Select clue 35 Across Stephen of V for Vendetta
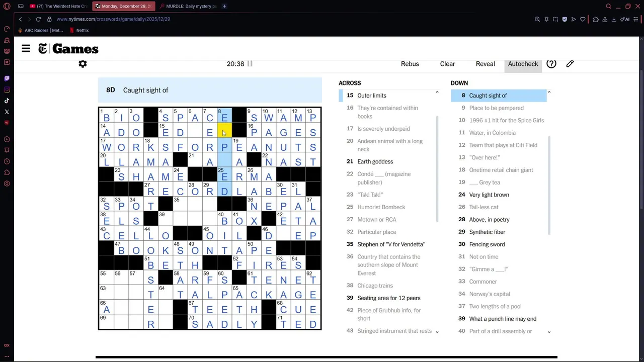 tap(388, 244)
